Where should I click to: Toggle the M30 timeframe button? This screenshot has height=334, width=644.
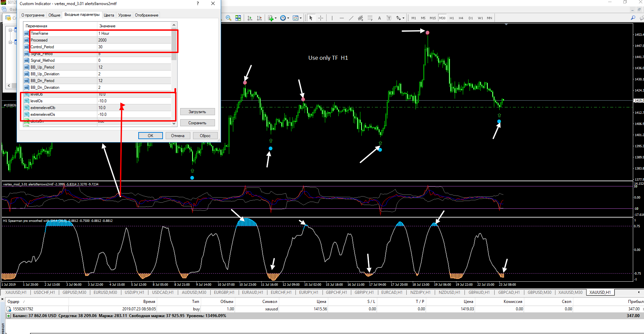pos(442,18)
